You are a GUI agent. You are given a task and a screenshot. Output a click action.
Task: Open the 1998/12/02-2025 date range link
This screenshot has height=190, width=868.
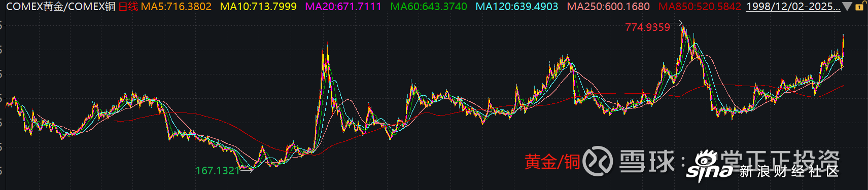793,7
